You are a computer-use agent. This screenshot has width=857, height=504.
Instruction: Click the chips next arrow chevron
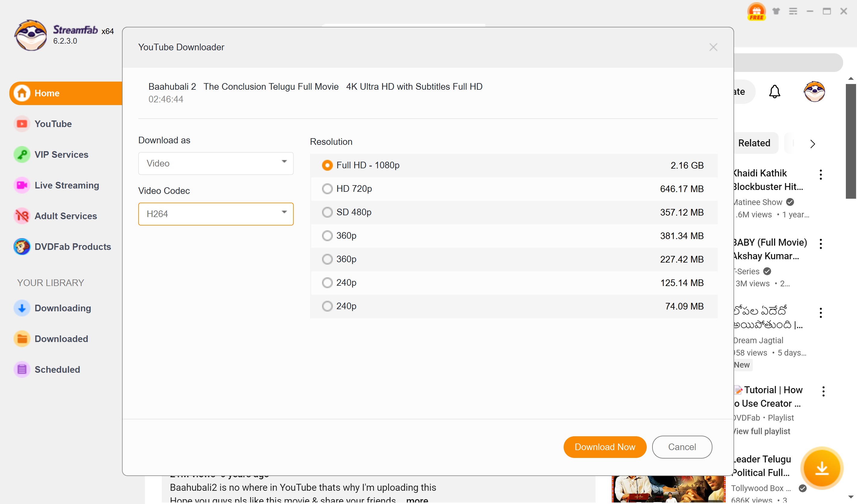(x=812, y=144)
